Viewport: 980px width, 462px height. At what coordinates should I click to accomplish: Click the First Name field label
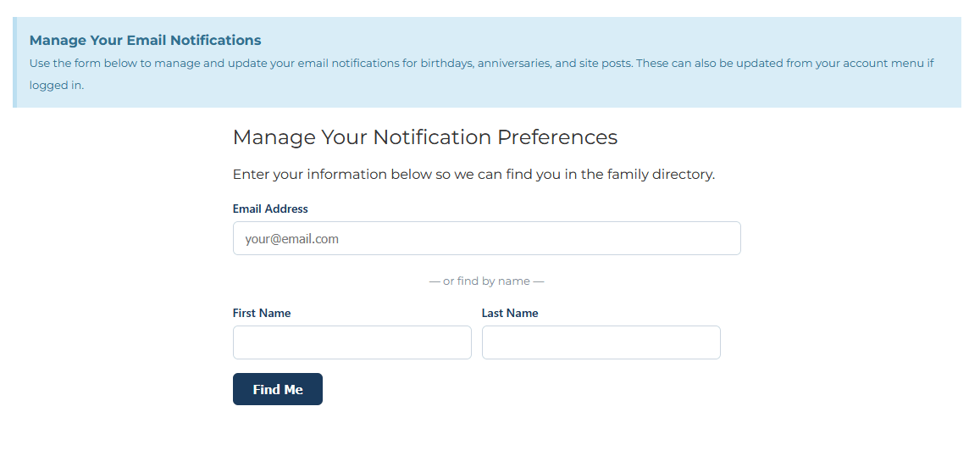tap(262, 313)
